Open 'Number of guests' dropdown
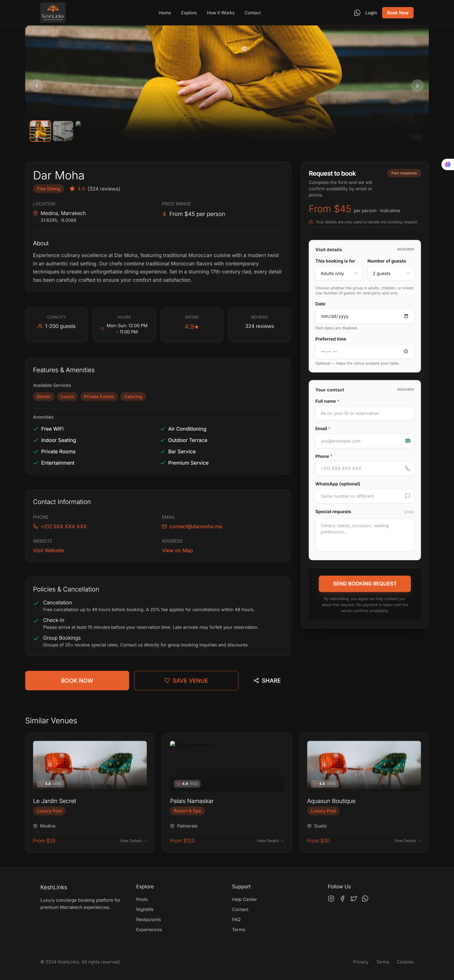 pyautogui.click(x=391, y=273)
